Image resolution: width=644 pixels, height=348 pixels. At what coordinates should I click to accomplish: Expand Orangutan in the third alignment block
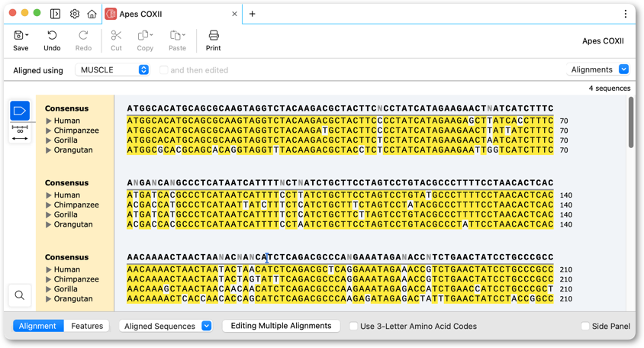[x=49, y=299]
